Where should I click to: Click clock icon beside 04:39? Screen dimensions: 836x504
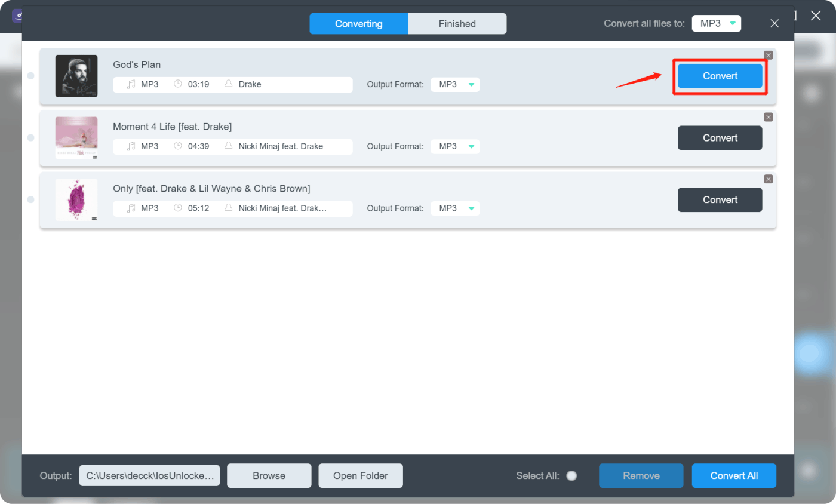(x=178, y=146)
